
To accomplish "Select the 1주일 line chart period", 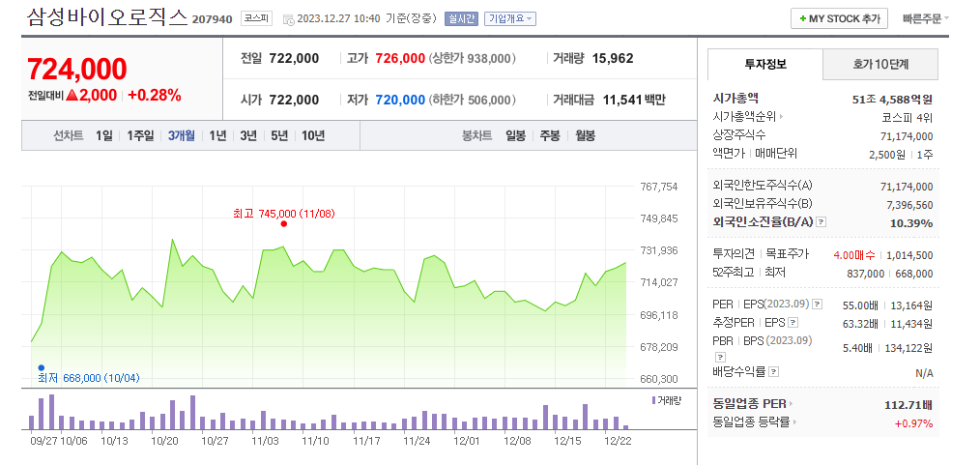I will [140, 135].
